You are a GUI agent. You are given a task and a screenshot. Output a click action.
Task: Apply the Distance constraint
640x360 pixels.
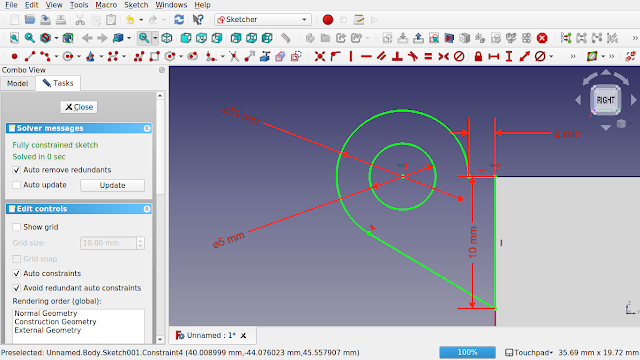point(524,56)
